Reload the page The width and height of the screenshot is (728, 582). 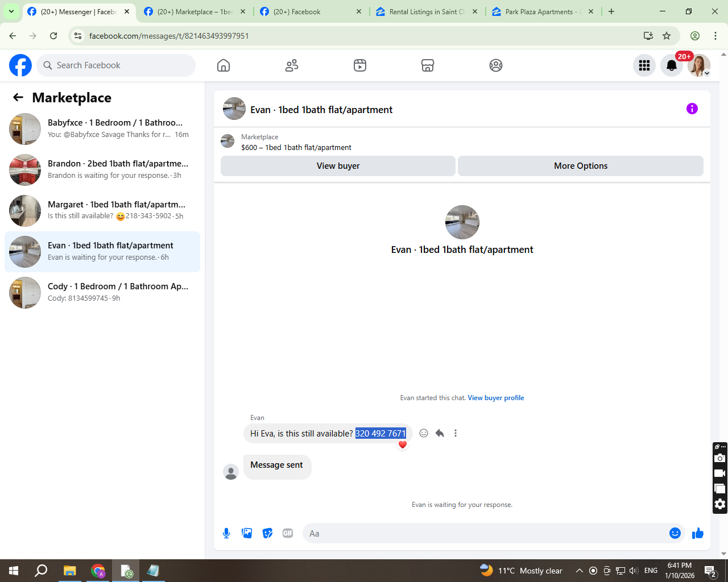(x=53, y=36)
